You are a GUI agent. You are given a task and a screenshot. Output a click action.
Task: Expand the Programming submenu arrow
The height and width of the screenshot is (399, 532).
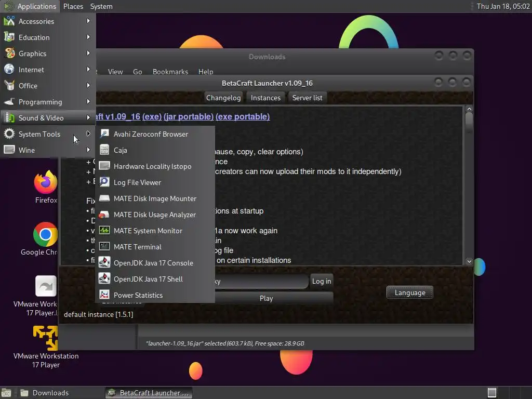coord(88,101)
